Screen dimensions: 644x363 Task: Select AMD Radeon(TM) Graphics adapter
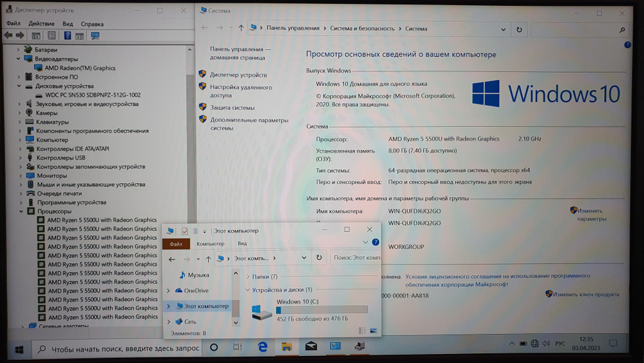pyautogui.click(x=80, y=68)
